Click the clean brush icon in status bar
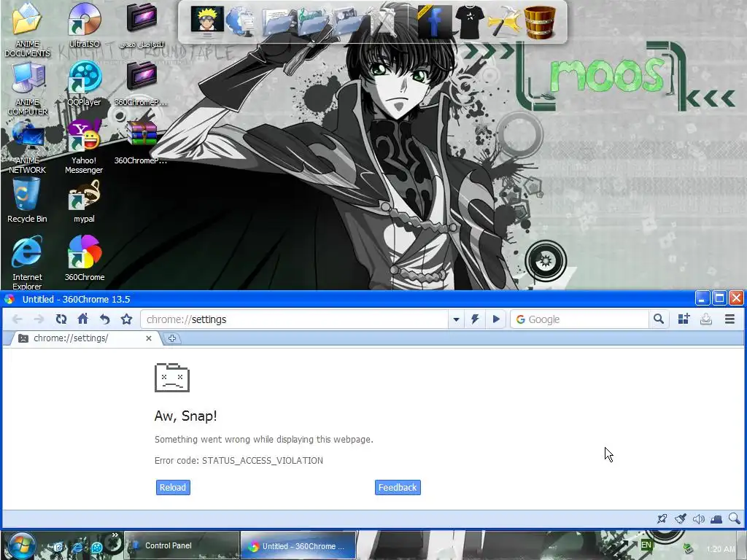Image resolution: width=747 pixels, height=560 pixels. click(681, 518)
